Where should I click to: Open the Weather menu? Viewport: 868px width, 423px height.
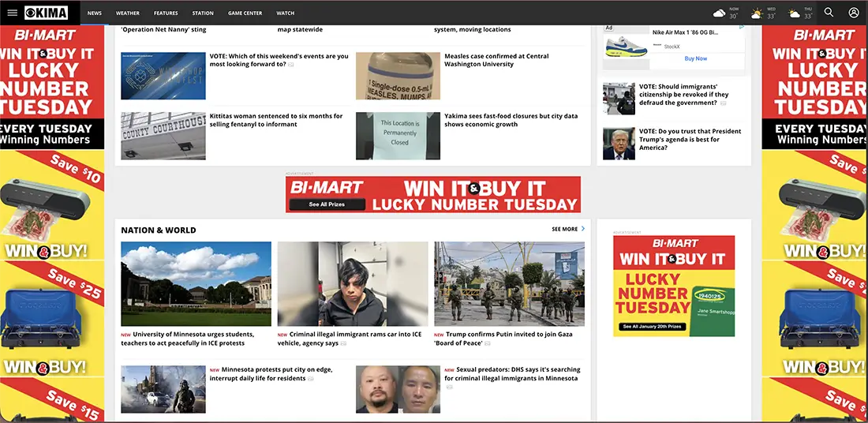[127, 13]
